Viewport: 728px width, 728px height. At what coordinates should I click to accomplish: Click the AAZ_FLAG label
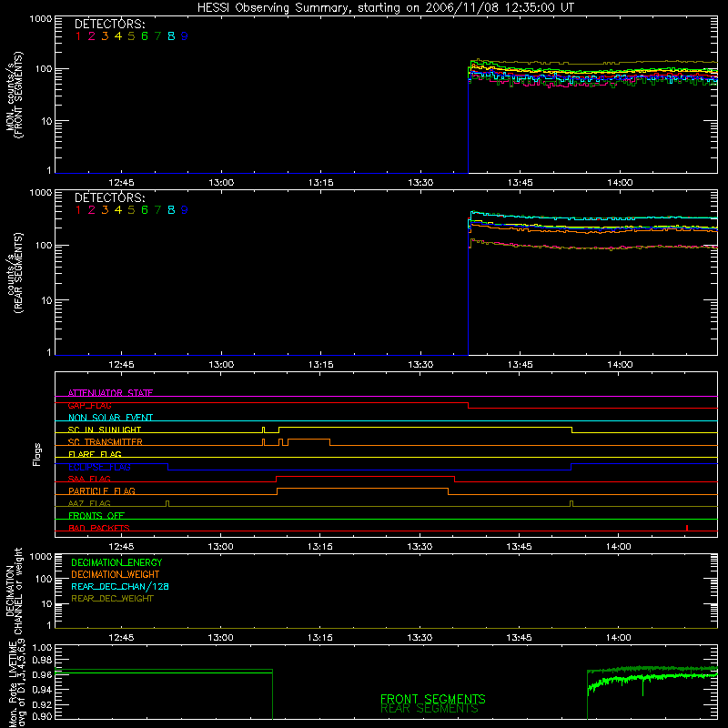[89, 503]
